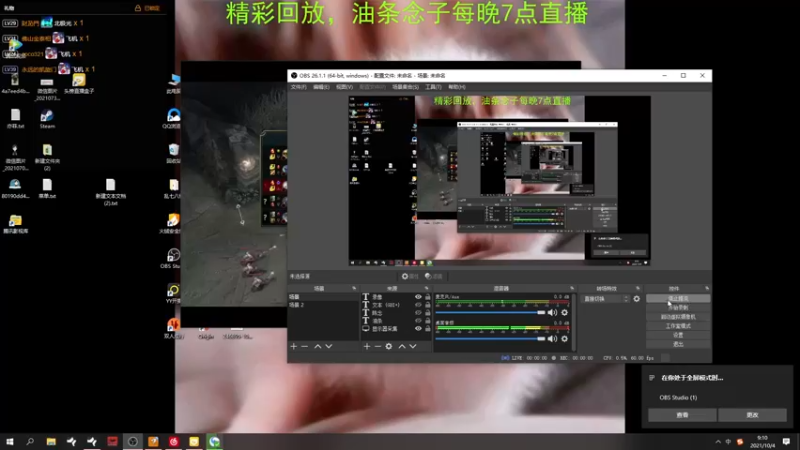This screenshot has width=800, height=450.
Task: Toggle the lock on 显示器采集 source
Action: tap(428, 329)
